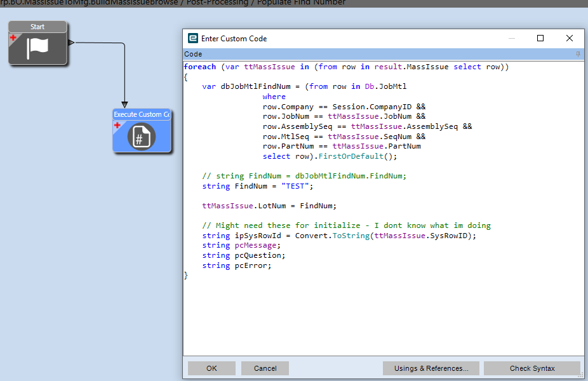588x381 pixels.
Task: Click the commented-out string FindNum line
Action: [x=304, y=176]
